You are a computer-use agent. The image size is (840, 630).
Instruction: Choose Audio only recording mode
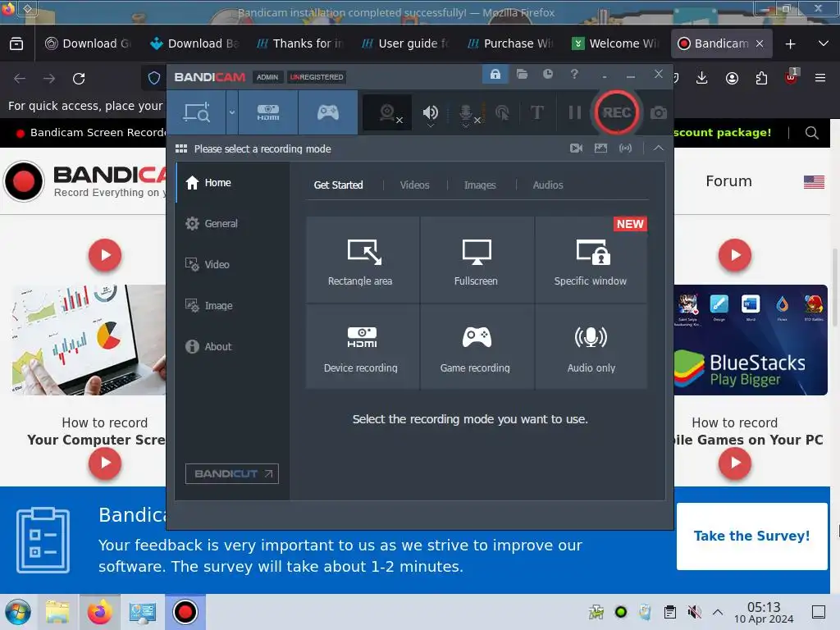click(x=591, y=347)
